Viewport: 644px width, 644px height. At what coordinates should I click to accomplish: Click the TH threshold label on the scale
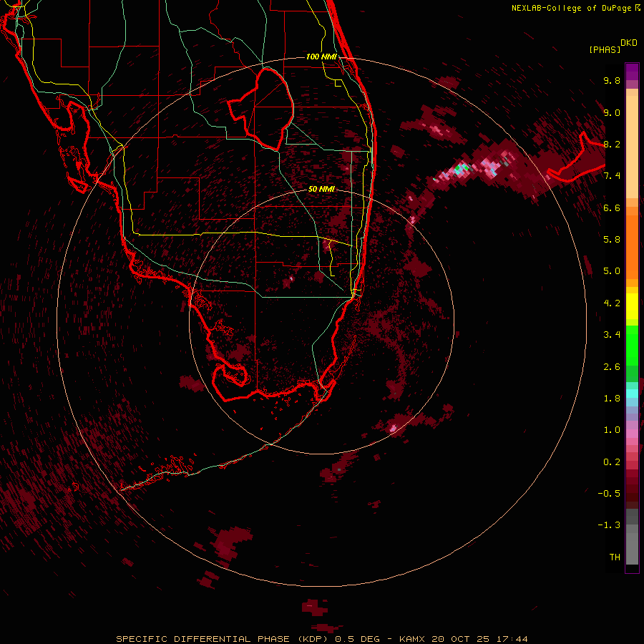pyautogui.click(x=615, y=557)
